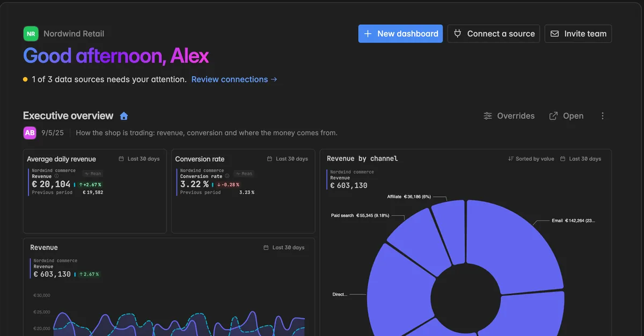The width and height of the screenshot is (644, 336).
Task: Open the Executive overview title
Action: [68, 116]
